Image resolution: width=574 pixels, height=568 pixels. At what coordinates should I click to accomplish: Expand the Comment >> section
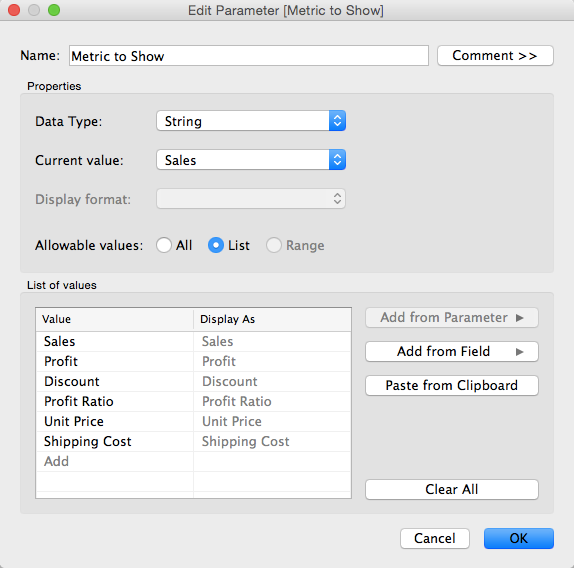[495, 56]
